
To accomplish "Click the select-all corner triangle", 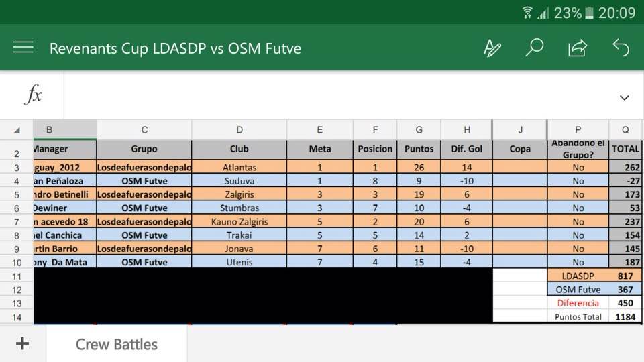I will pos(16,130).
